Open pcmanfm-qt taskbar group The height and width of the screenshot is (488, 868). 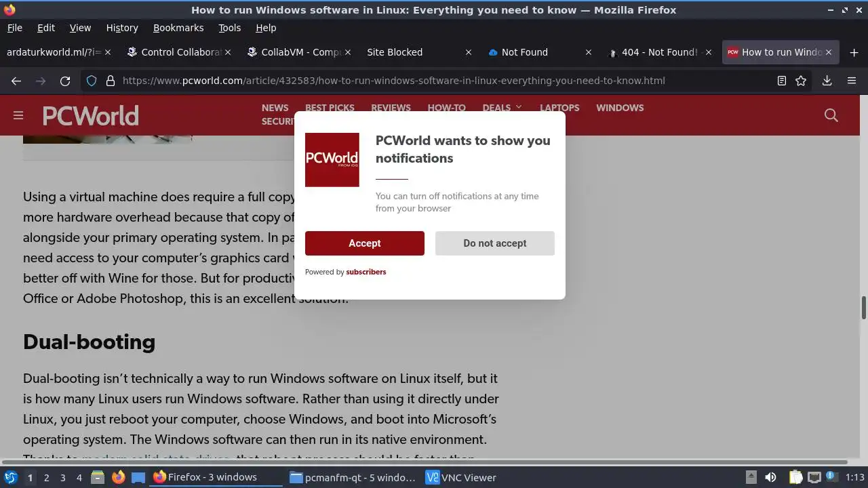[x=352, y=478]
